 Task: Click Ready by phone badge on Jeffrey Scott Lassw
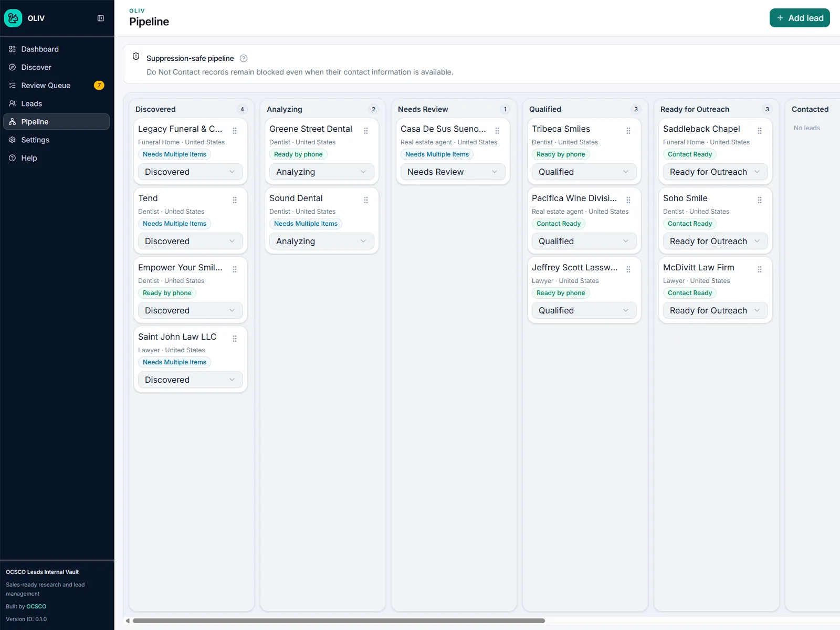561,293
